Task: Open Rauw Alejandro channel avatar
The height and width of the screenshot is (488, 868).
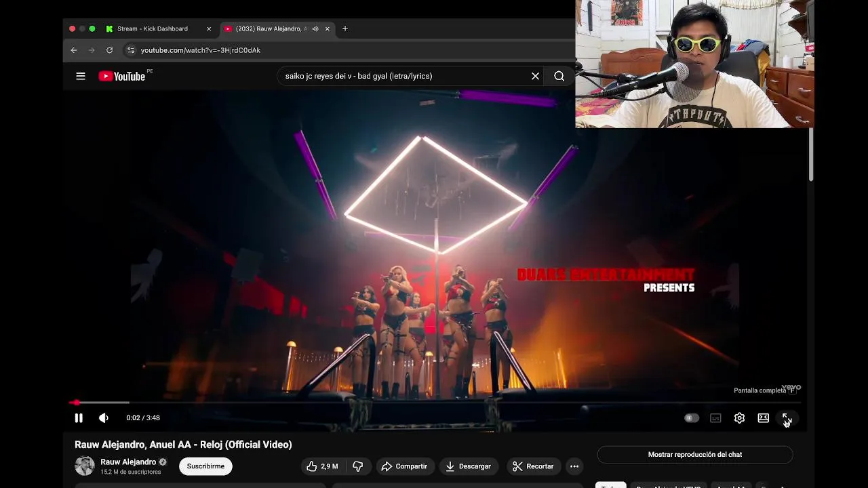Action: (x=85, y=466)
